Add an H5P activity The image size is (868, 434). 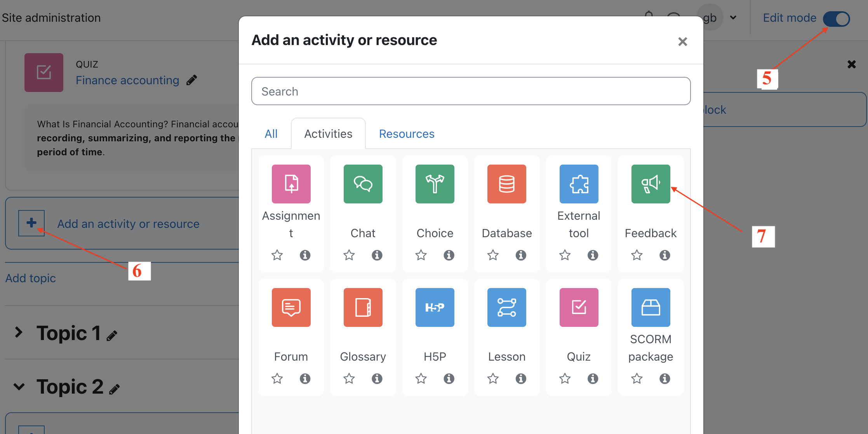point(435,307)
